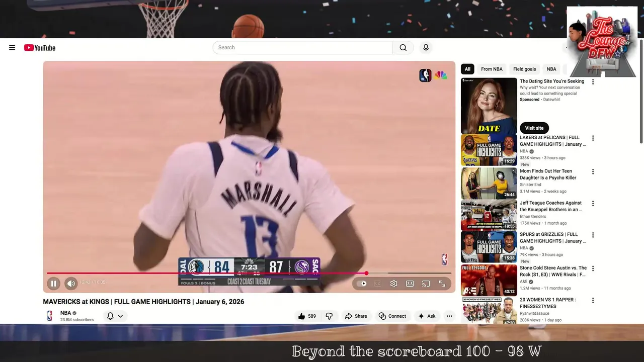Click the 589 like count
Viewport: 644px width, 362px height.
pyautogui.click(x=312, y=316)
